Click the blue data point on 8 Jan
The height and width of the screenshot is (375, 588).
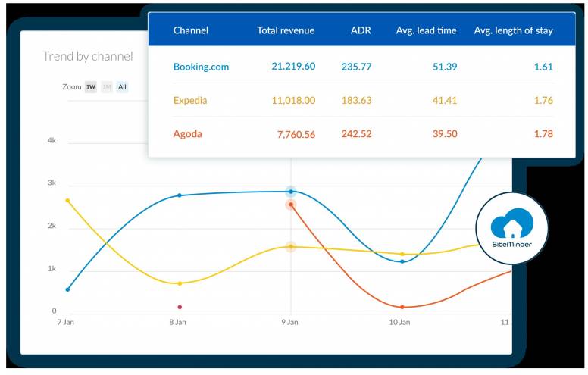pyautogui.click(x=180, y=195)
